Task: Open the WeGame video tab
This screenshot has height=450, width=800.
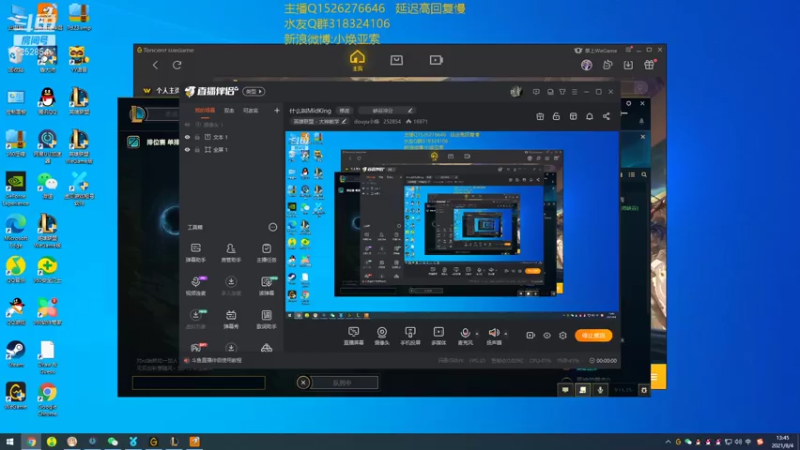Action: coord(436,60)
